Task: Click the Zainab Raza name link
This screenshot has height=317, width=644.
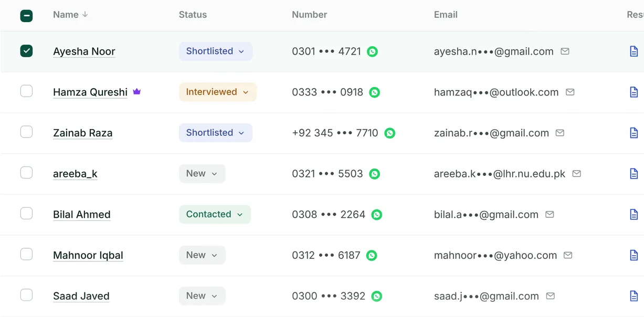Action: (x=83, y=133)
